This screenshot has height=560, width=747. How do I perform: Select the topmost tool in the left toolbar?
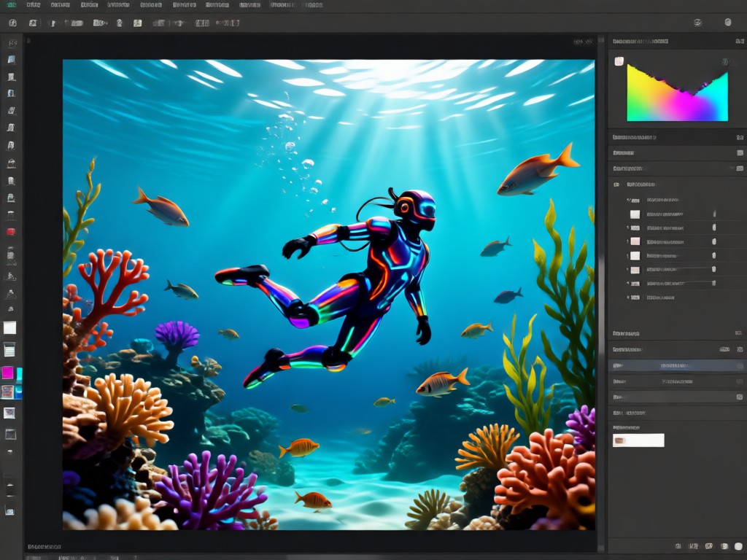(x=12, y=43)
